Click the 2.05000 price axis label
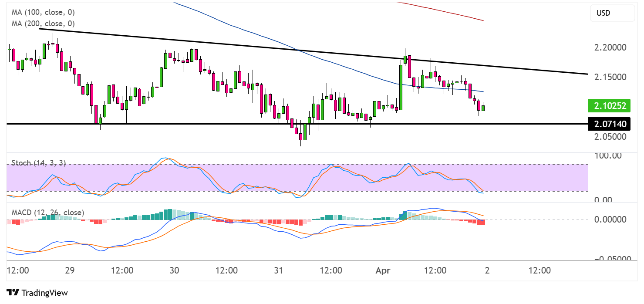 click(x=611, y=137)
